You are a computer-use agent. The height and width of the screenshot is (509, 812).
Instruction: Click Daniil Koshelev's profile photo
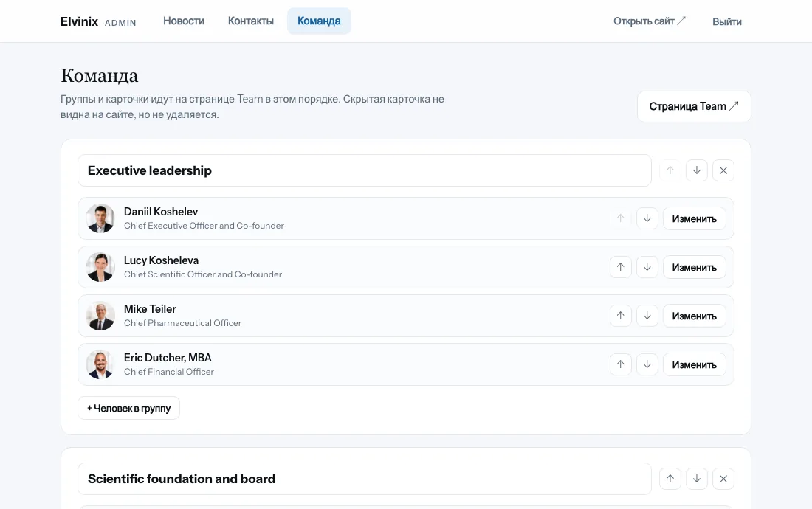pos(100,218)
